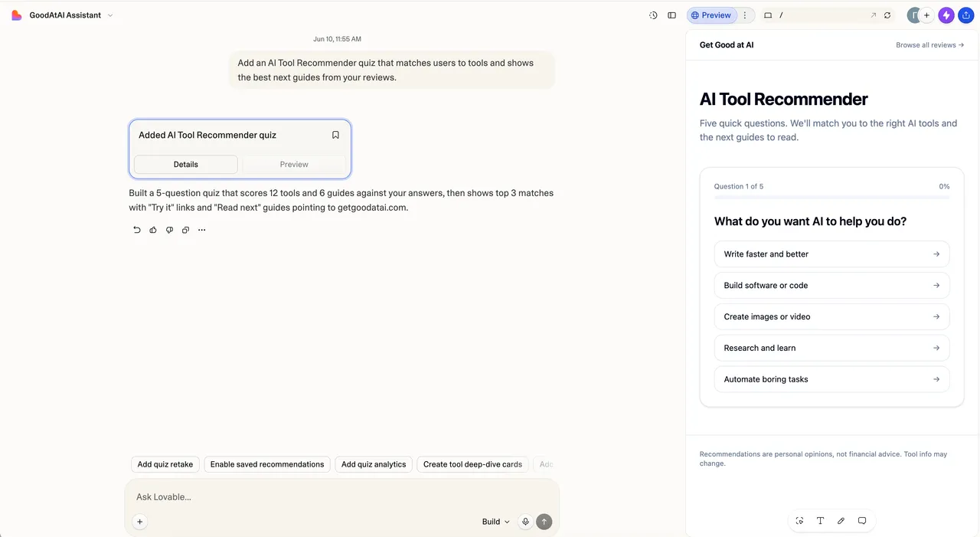Screen dimensions: 980x537
Task: Click the user avatar in header
Action: [x=913, y=15]
